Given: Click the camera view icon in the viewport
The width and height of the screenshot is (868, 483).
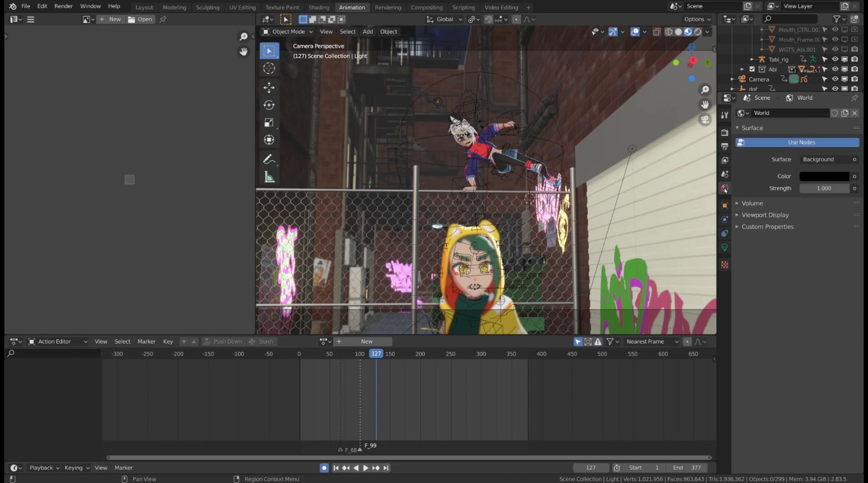Looking at the screenshot, I should pos(705,120).
